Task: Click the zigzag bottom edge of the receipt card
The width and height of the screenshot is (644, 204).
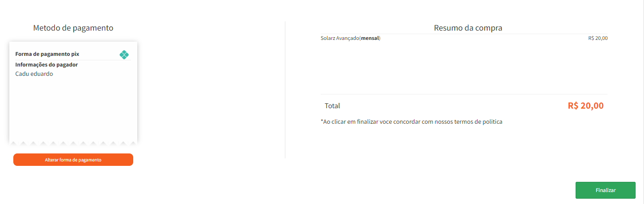Action: pyautogui.click(x=73, y=143)
